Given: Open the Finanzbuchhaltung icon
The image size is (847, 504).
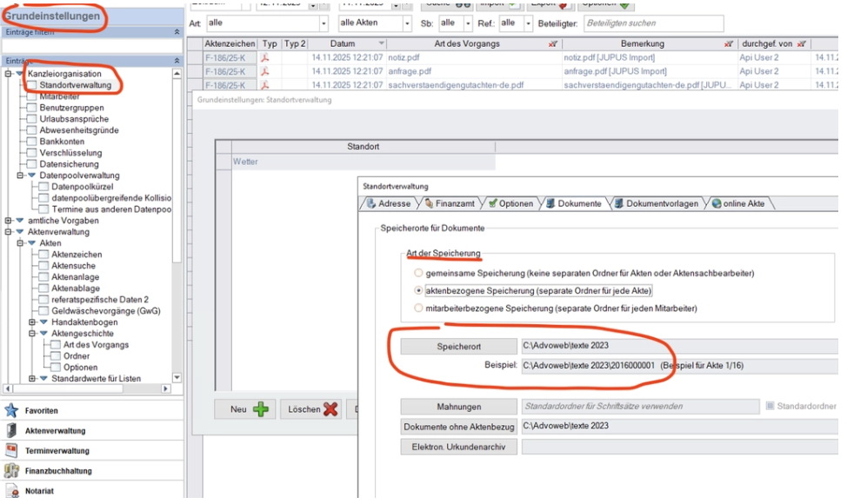Looking at the screenshot, I should point(11,470).
